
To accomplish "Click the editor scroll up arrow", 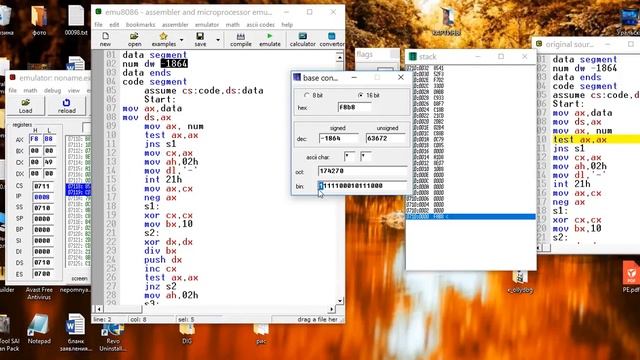I will [x=340, y=58].
